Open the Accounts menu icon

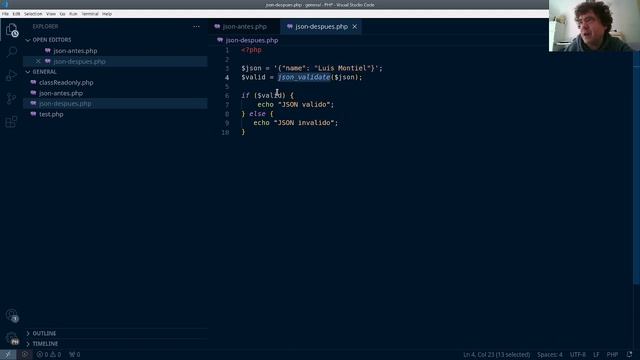(11, 316)
